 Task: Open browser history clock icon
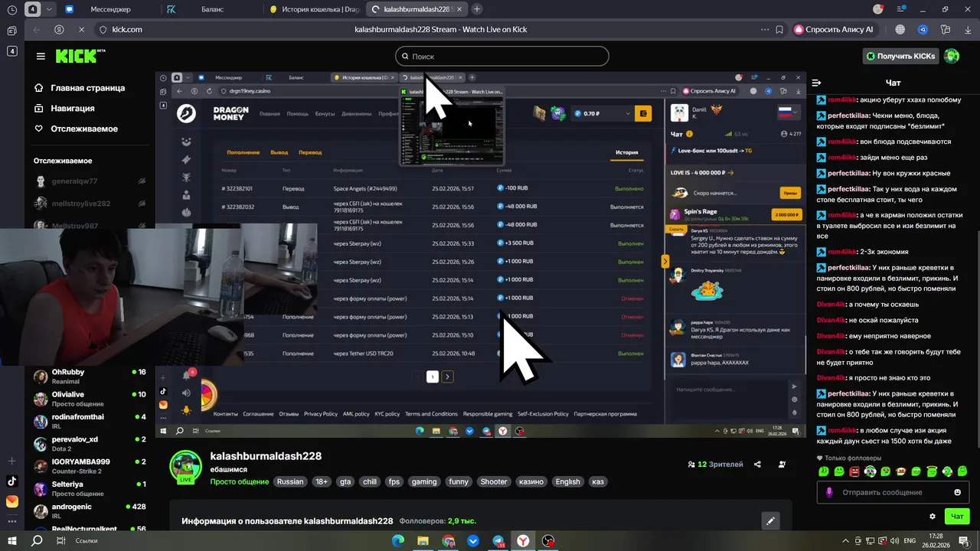point(11,9)
